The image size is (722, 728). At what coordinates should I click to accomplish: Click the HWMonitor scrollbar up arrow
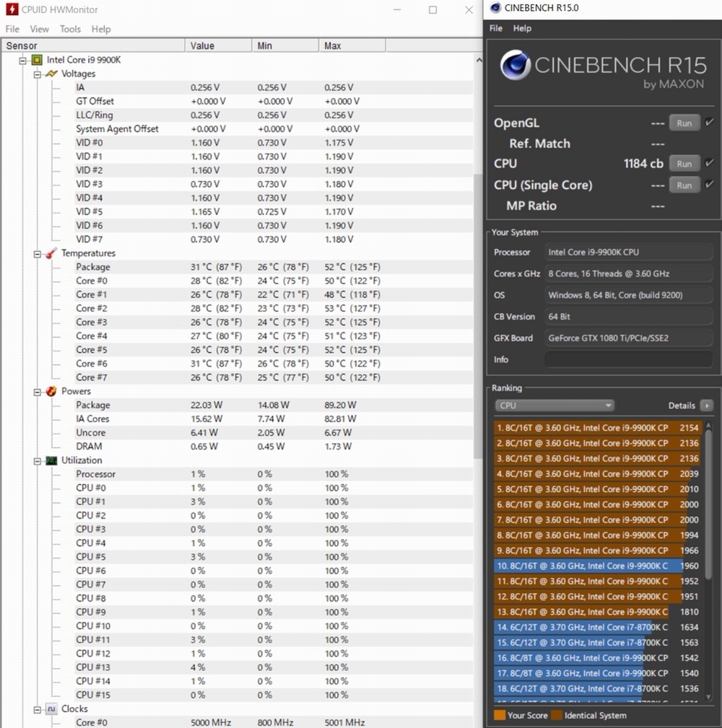pos(479,60)
